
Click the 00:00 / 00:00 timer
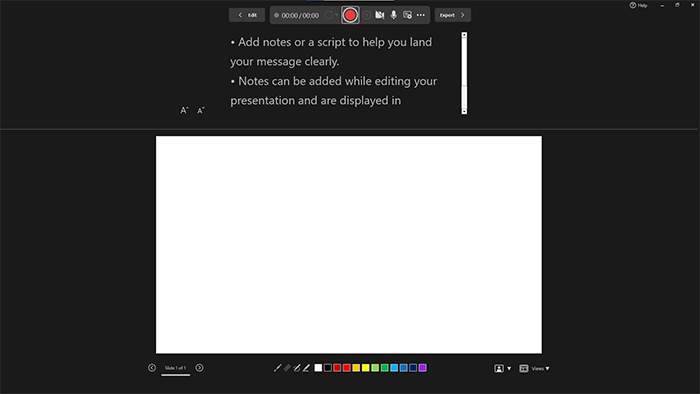[300, 15]
